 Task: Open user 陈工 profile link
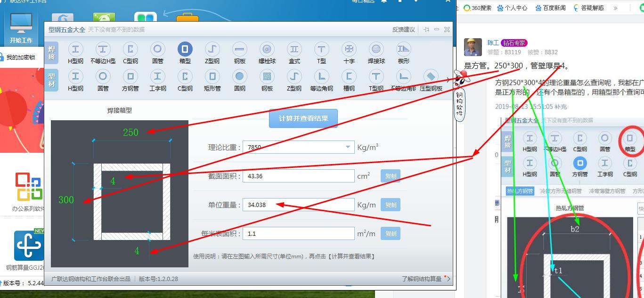tap(493, 43)
